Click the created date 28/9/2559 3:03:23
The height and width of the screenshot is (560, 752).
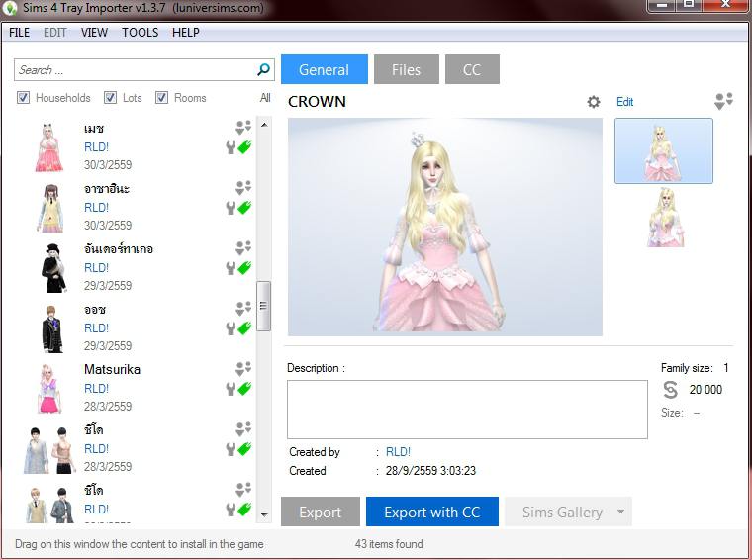point(430,471)
